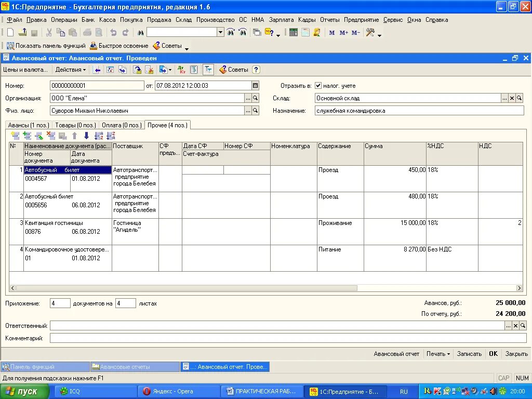The image size is (532, 399).
Task: Click the Cut scissors icon
Action: (x=49, y=33)
